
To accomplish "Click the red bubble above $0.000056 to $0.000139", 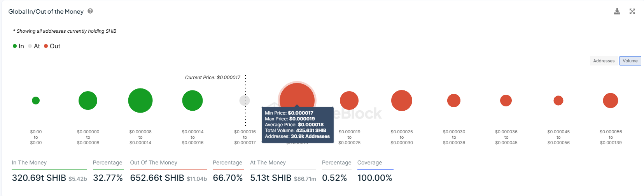I will click(x=611, y=101).
